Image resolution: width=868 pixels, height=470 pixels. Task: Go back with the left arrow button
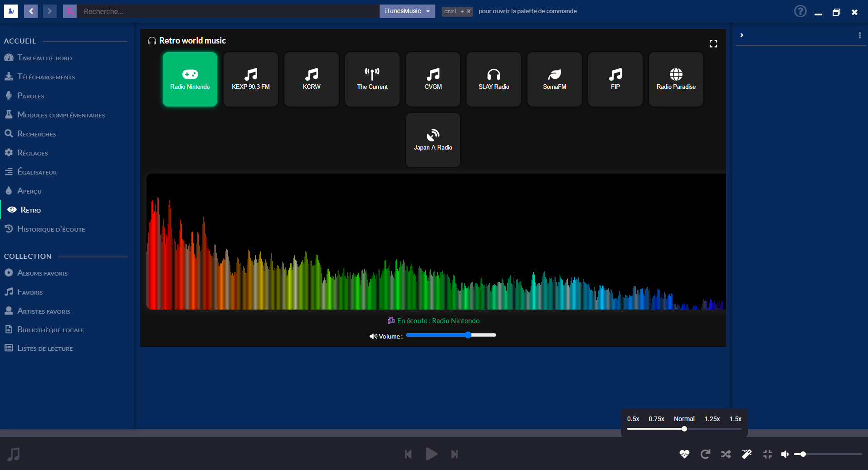(x=31, y=11)
